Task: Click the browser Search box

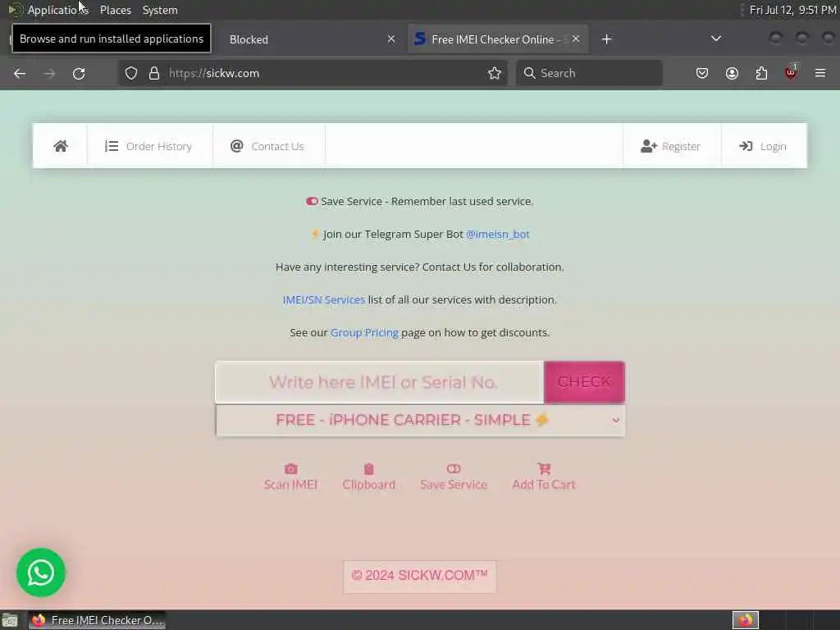Action: tap(589, 73)
